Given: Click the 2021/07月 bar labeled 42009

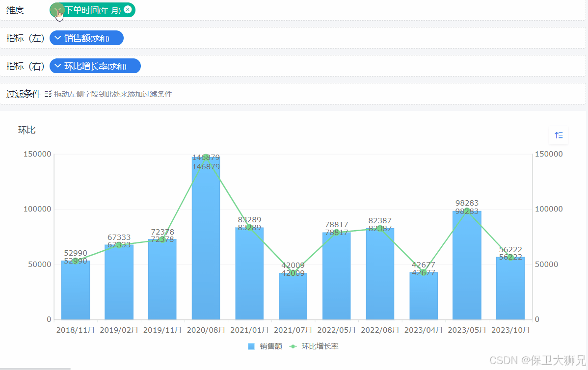Looking at the screenshot, I should coord(293,296).
